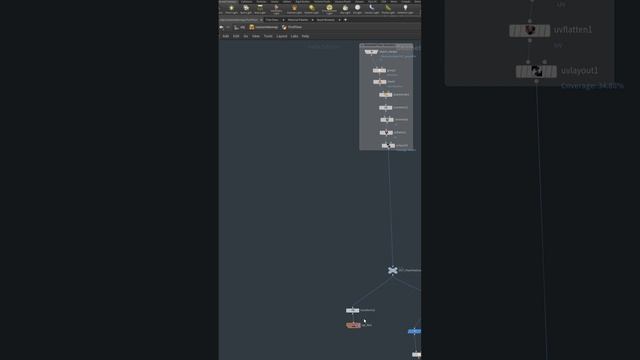Select the top node in the grey network box

click(371, 52)
